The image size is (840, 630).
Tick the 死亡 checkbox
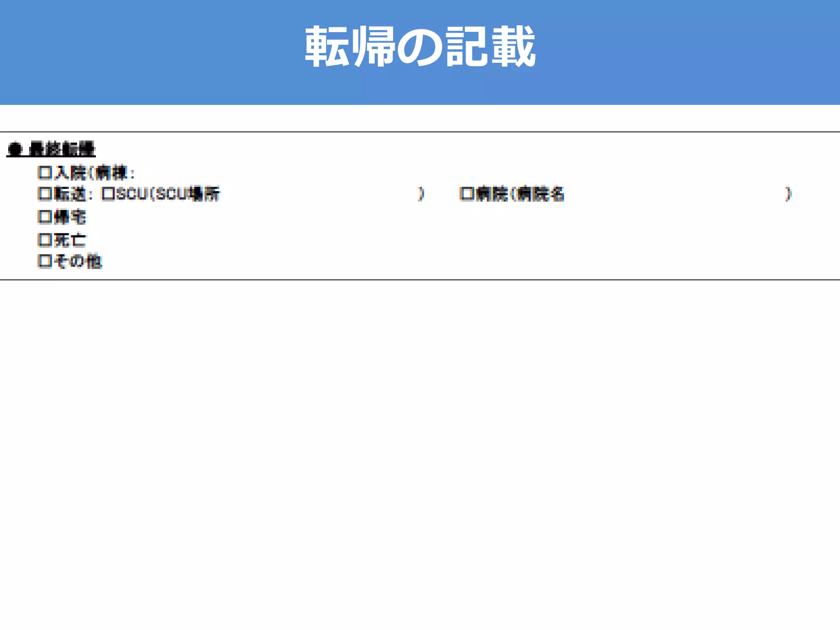(45, 240)
